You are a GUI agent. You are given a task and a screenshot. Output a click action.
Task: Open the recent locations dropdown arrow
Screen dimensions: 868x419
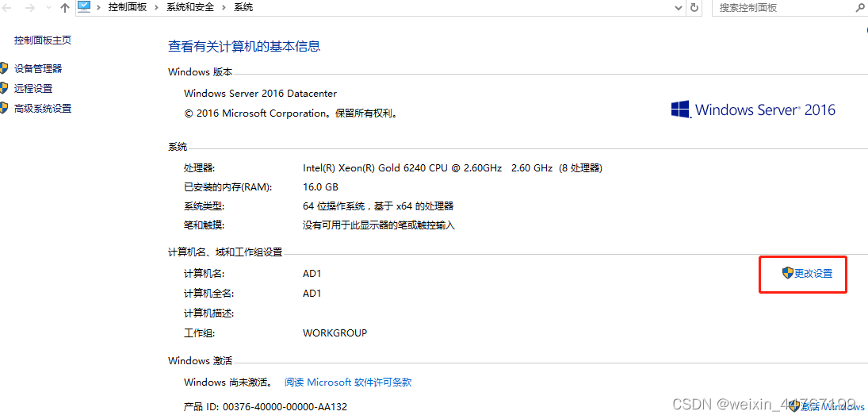pos(48,8)
